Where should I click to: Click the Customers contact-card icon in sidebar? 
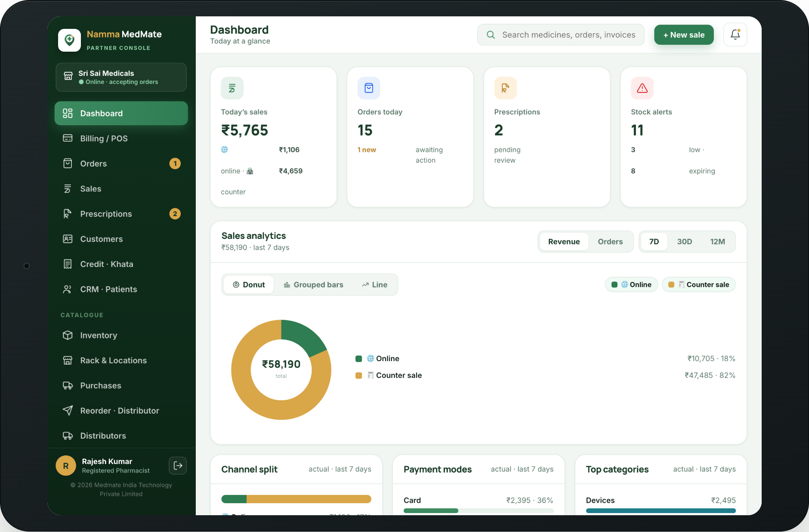pos(68,239)
